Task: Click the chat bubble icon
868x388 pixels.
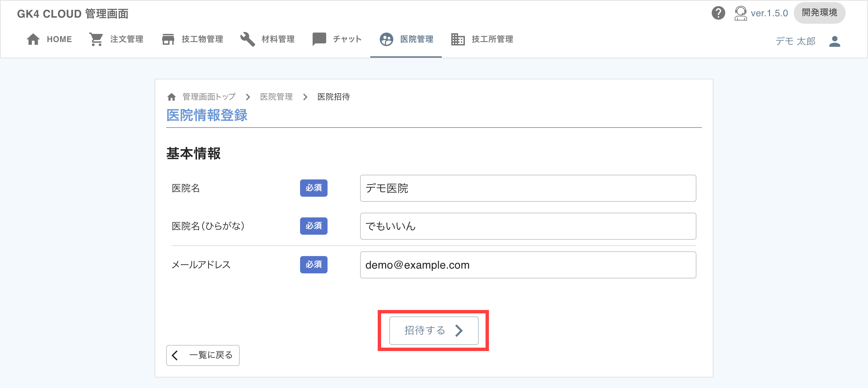Action: coord(319,39)
